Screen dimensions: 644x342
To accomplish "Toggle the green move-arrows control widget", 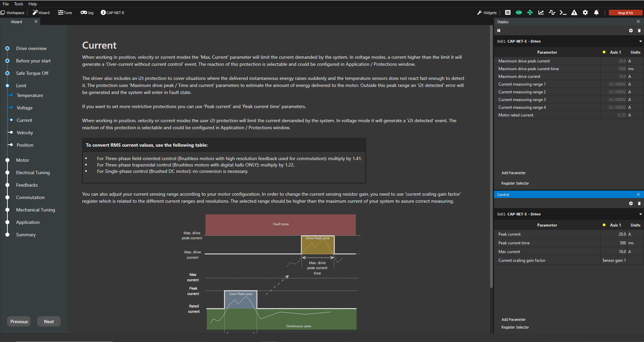I will [x=530, y=13].
